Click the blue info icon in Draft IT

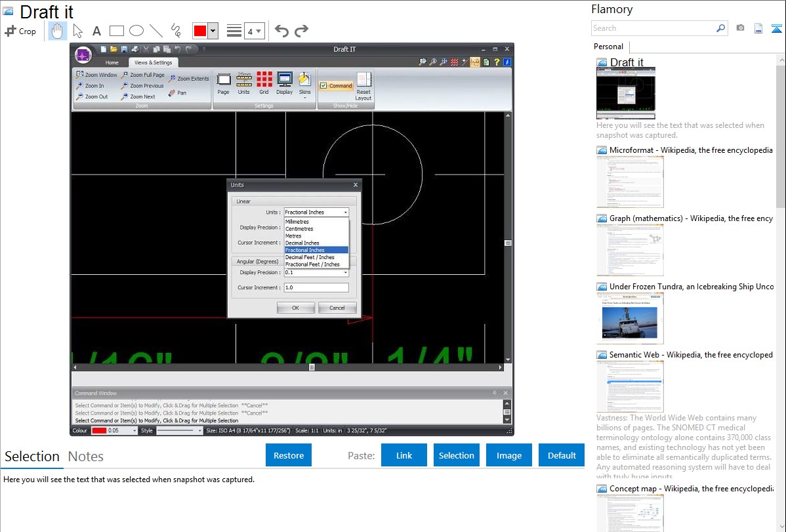tap(507, 62)
